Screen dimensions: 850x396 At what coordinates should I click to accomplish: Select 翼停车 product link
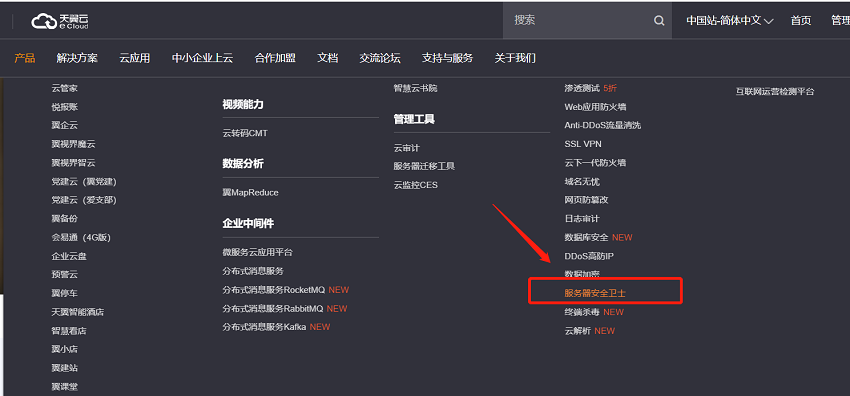click(65, 293)
